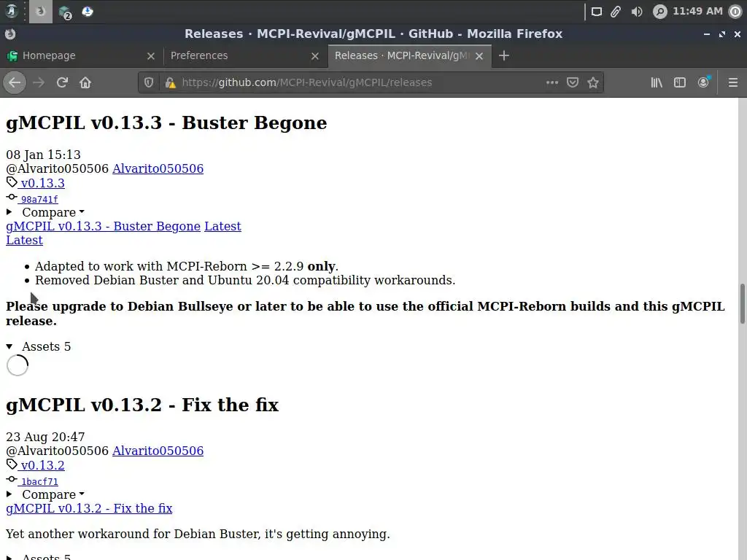Open commit 98a741f link
The height and width of the screenshot is (560, 747).
point(39,200)
